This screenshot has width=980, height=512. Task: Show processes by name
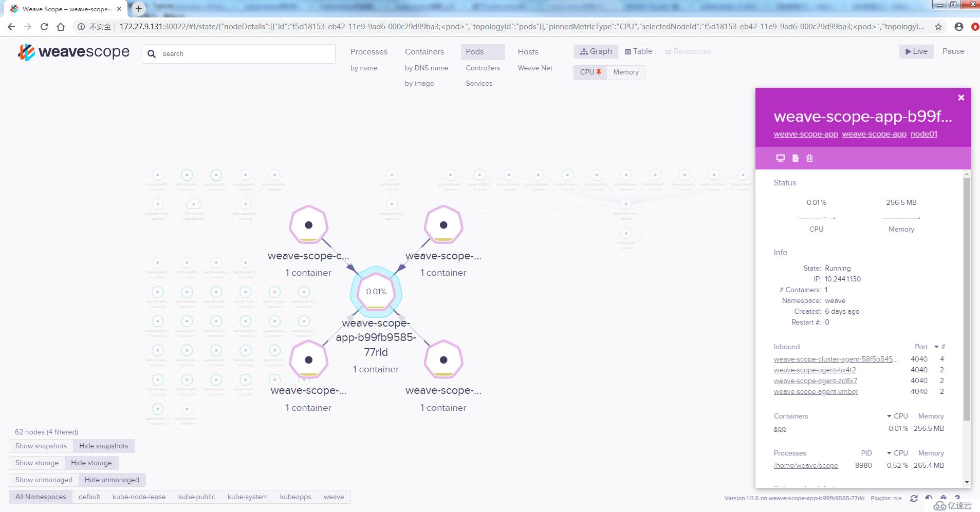(x=364, y=68)
